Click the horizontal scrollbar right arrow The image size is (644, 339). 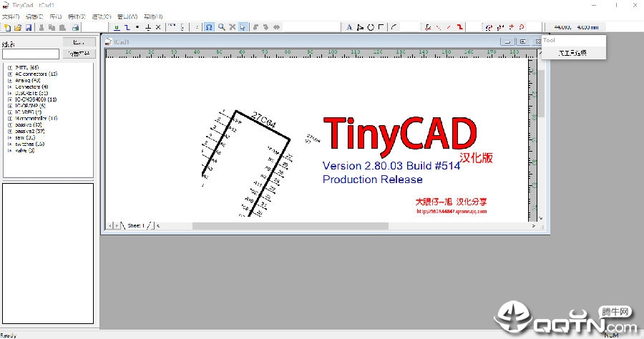coord(534,226)
